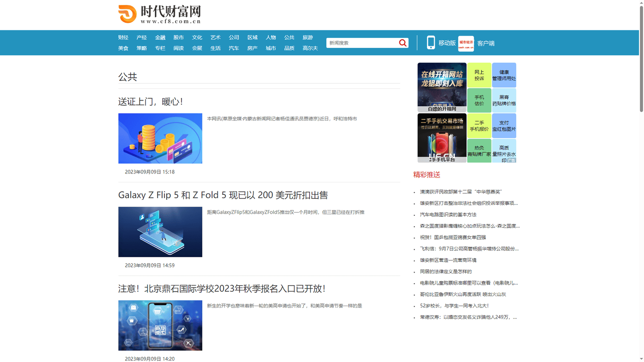Open 52岁校长，与学生一同考入北大 link
The width and height of the screenshot is (644, 362).
pos(454,306)
